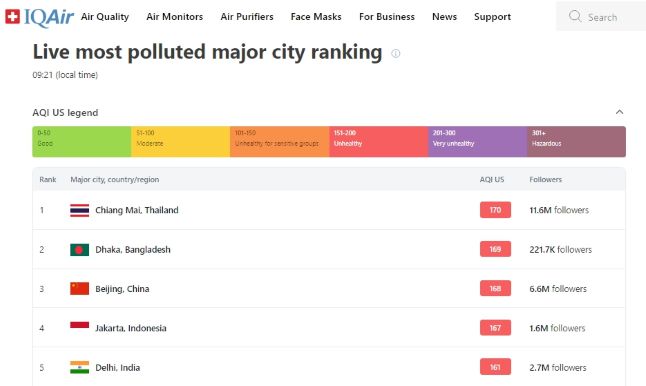Open Chiang Mai, Thailand city link
Viewport: 646px width, 386px height.
point(137,210)
